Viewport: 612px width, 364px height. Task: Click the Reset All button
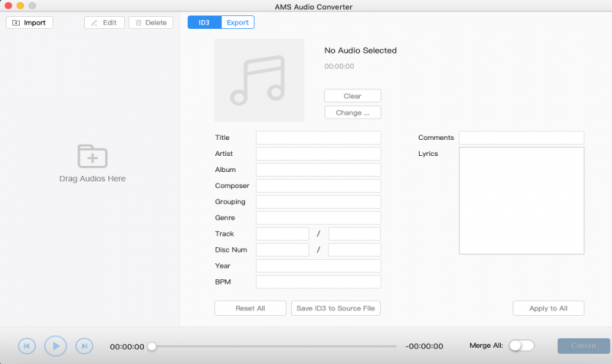point(250,308)
